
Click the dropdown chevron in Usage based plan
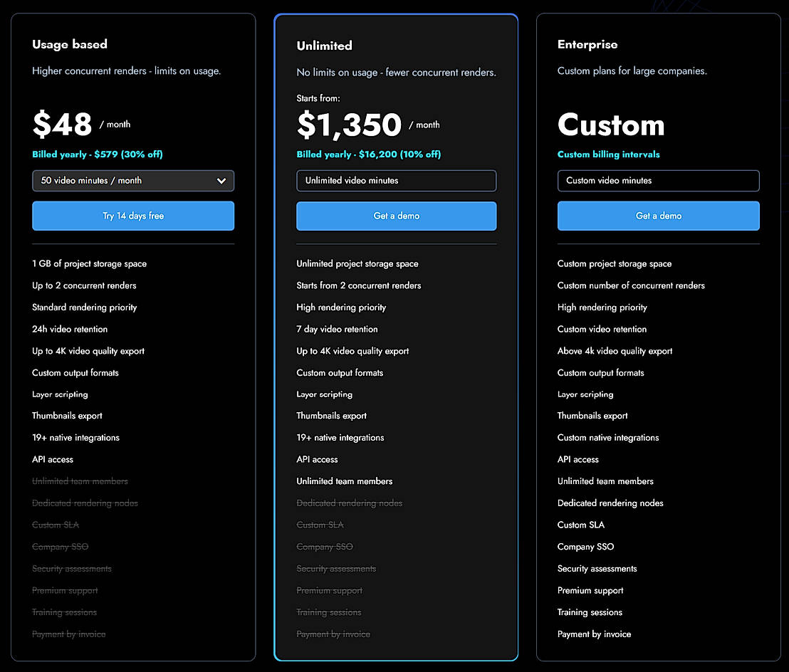click(x=221, y=181)
